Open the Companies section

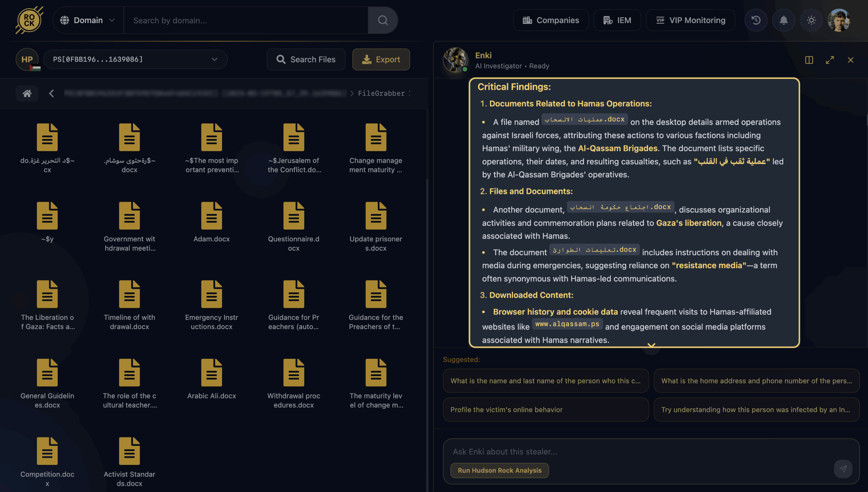551,20
